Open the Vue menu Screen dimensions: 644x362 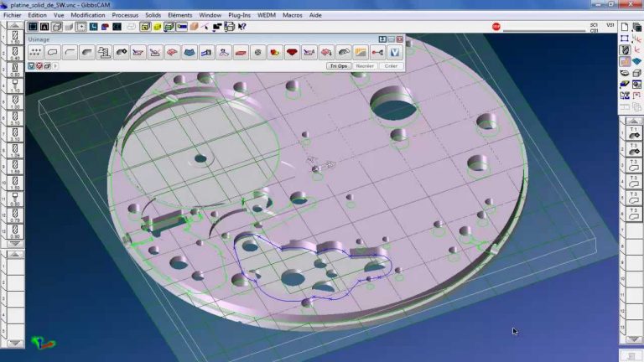[x=59, y=15]
